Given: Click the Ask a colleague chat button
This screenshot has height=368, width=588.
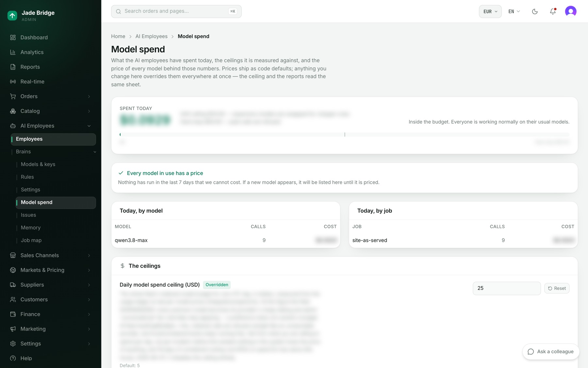Looking at the screenshot, I should [x=551, y=352].
